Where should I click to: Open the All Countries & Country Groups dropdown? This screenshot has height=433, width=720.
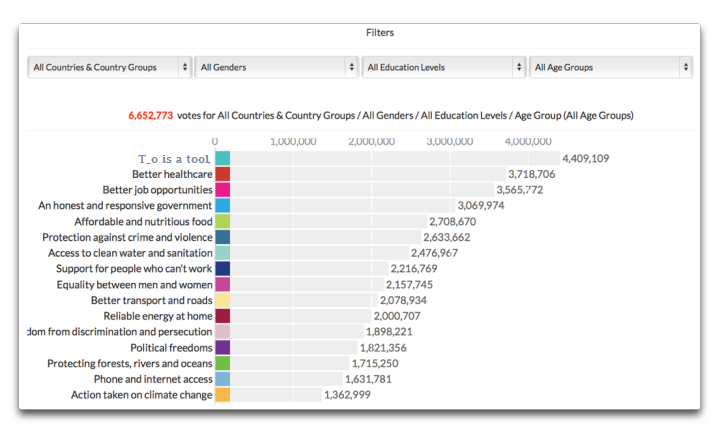[109, 67]
